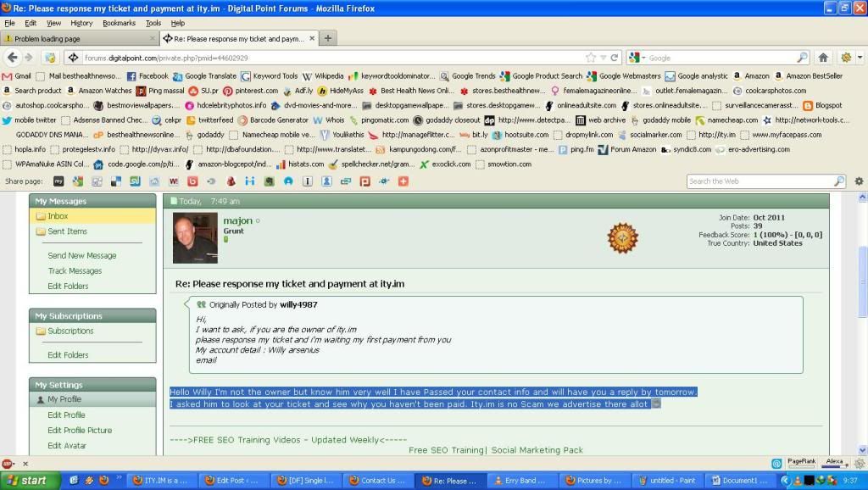Screen dimensions: 868x490
Task: Share page on Plurk P icon
Action: [364, 181]
